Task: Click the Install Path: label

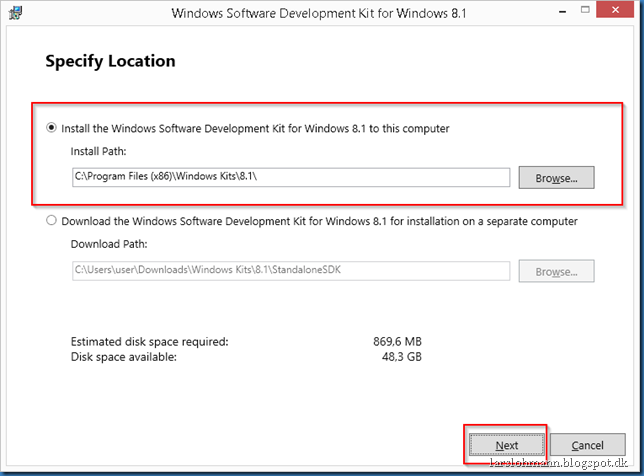Action: 98,152
